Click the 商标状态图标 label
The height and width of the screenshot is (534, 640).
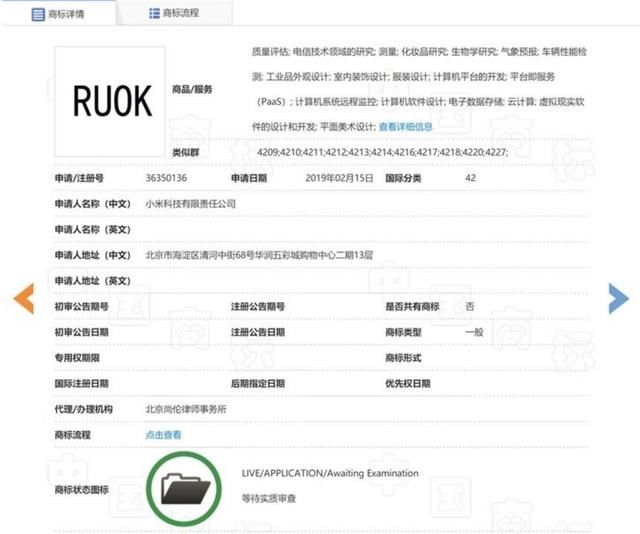[82, 490]
